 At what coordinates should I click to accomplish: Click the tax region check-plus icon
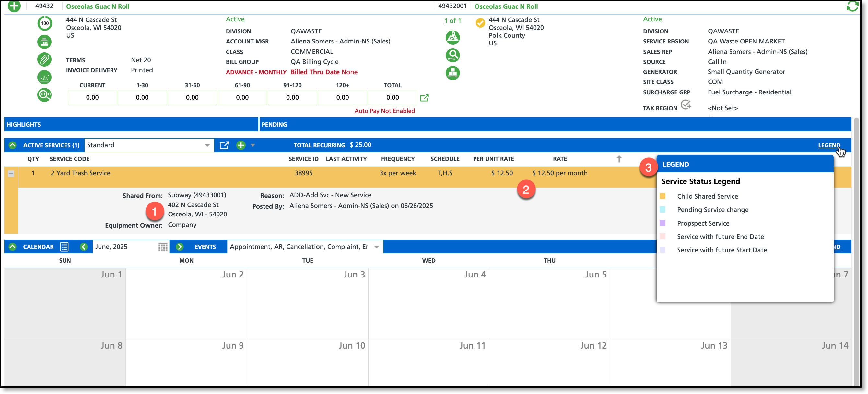tap(686, 105)
